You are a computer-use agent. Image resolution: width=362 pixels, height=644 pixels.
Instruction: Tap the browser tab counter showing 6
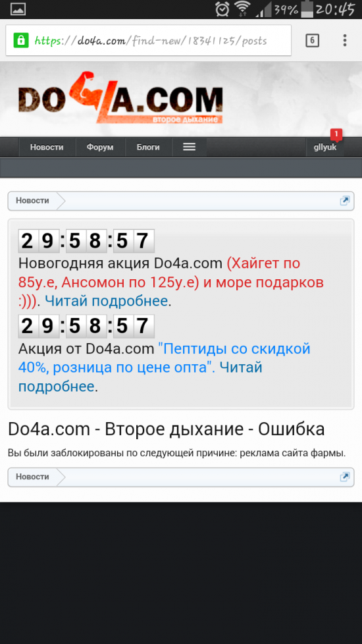(313, 40)
